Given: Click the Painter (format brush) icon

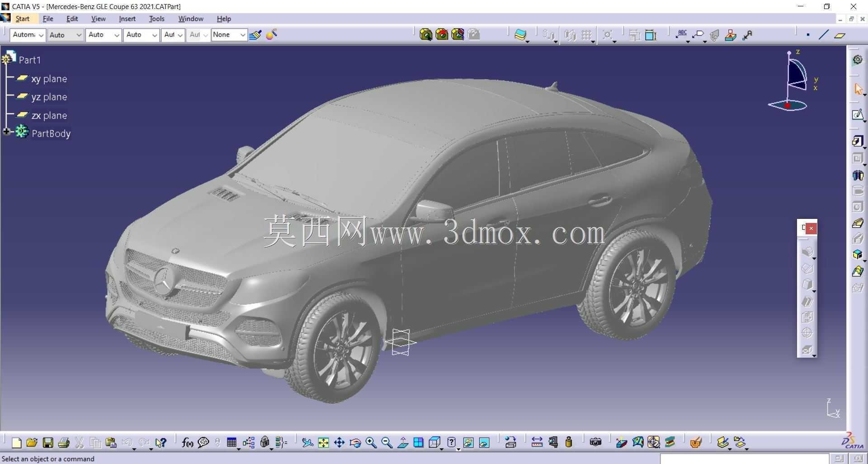Looking at the screenshot, I should point(255,35).
